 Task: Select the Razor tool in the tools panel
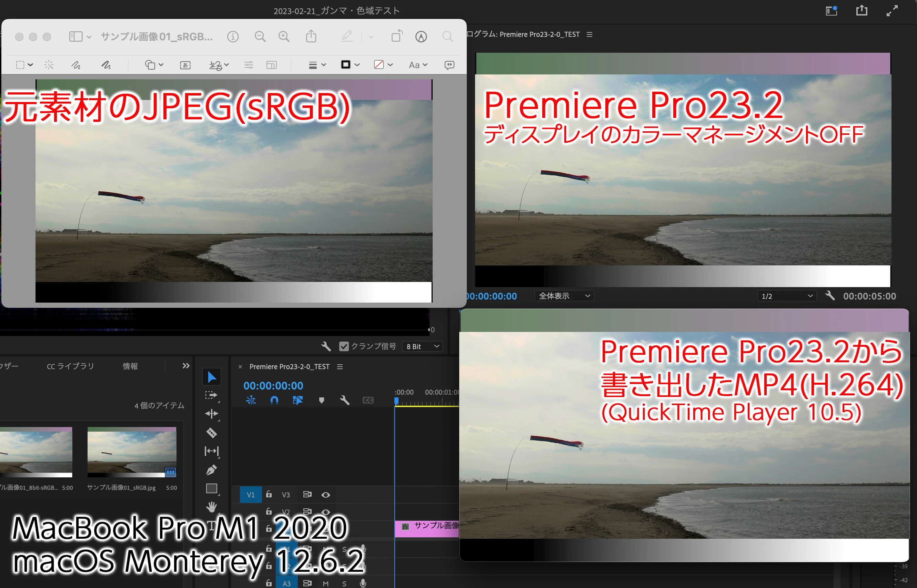212,433
